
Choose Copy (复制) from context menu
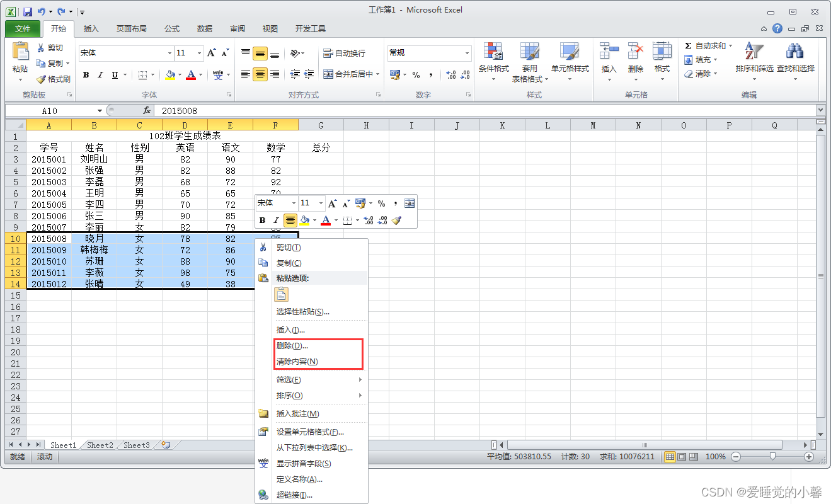coord(311,263)
